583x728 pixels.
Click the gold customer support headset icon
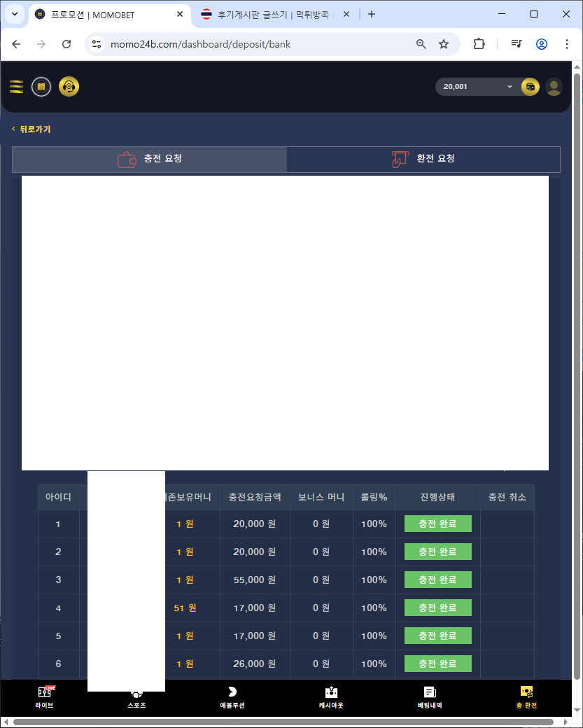(69, 87)
